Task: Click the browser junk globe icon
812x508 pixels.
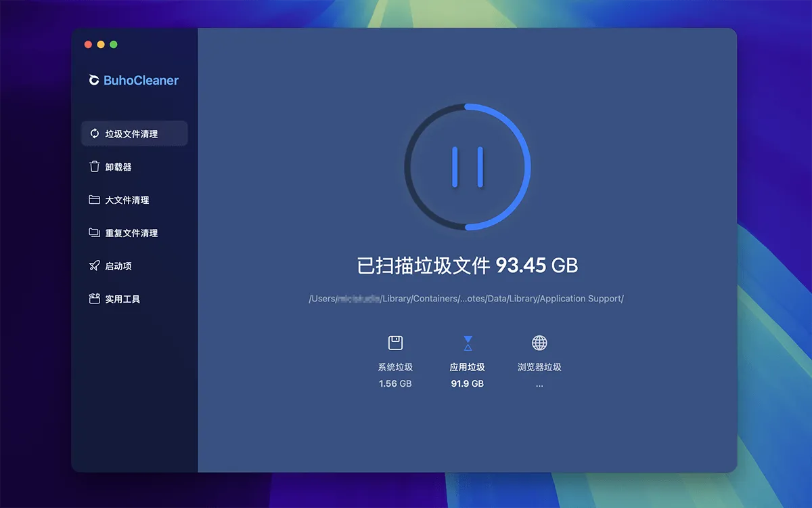Action: (539, 343)
